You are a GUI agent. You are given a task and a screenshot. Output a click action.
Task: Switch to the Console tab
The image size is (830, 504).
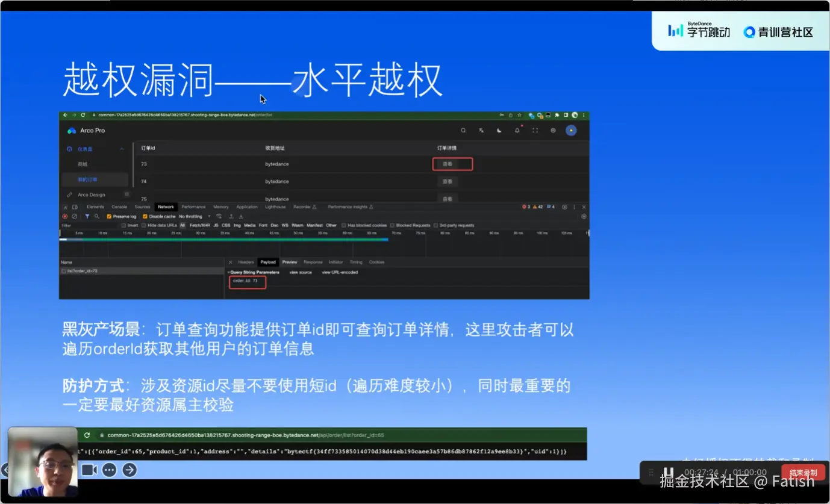click(119, 207)
